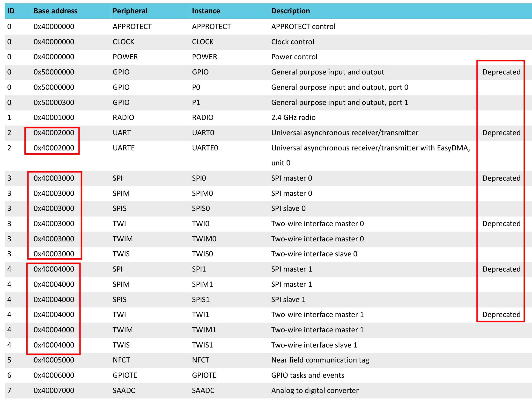Click Deprecated label in UART0 row
Viewport: 532px width, 399px height.
click(x=501, y=133)
